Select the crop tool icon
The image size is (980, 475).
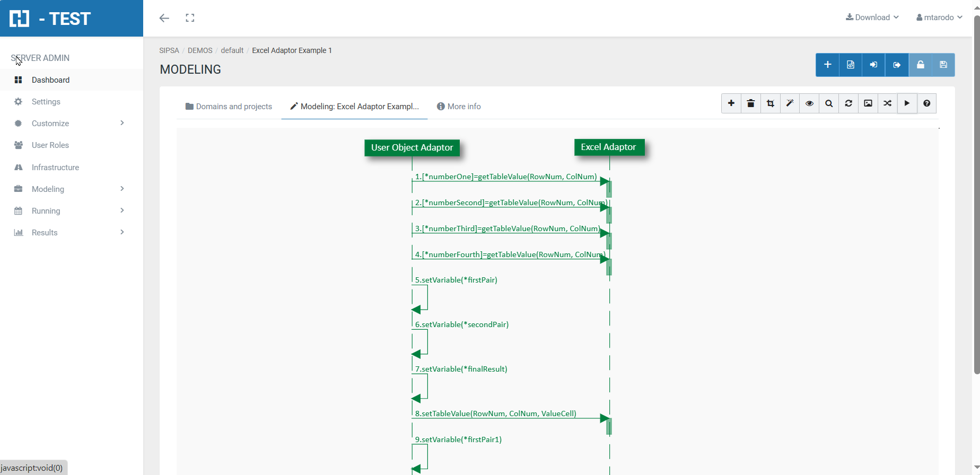(x=770, y=103)
